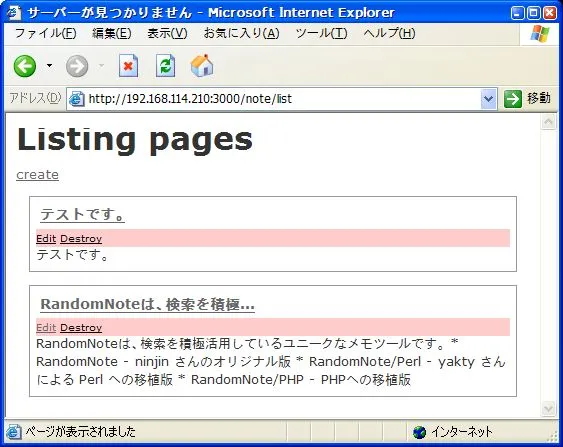The height and width of the screenshot is (447, 563).
Task: Click the green Back arrow button
Action: [x=25, y=66]
